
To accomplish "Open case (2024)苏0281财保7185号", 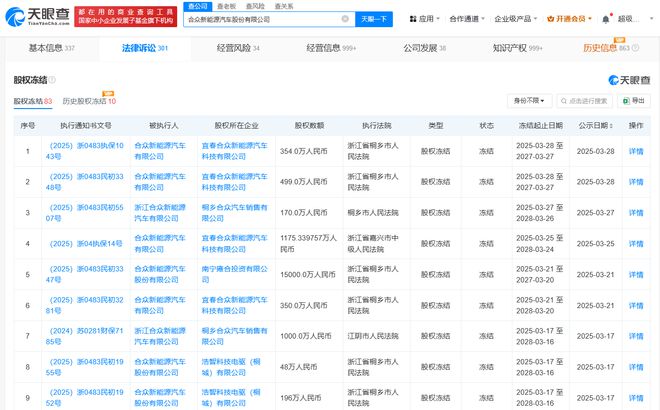I will (x=85, y=336).
